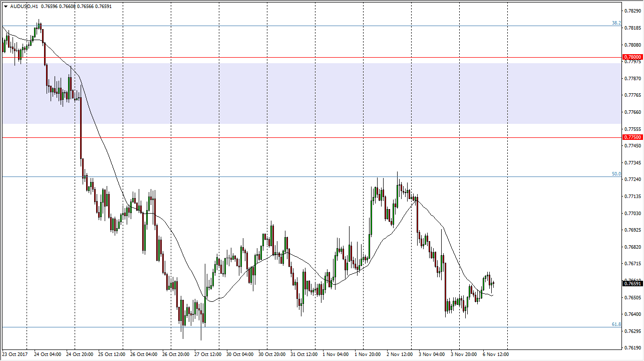Click the 23 Oct 2017 date label
The image size is (644, 361).
pyautogui.click(x=15, y=354)
